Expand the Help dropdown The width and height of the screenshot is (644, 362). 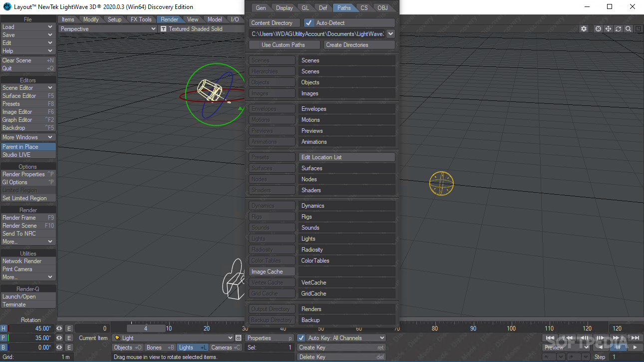[28, 51]
